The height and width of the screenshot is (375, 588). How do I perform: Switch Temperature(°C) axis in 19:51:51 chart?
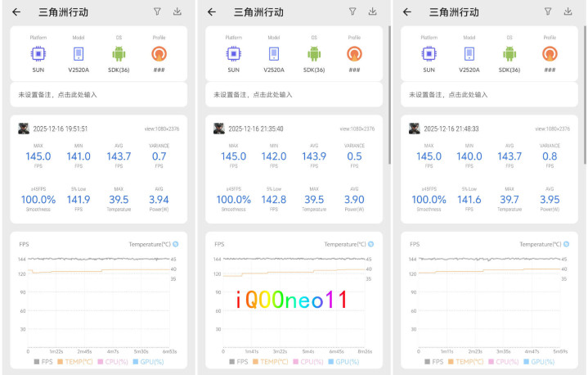(176, 244)
